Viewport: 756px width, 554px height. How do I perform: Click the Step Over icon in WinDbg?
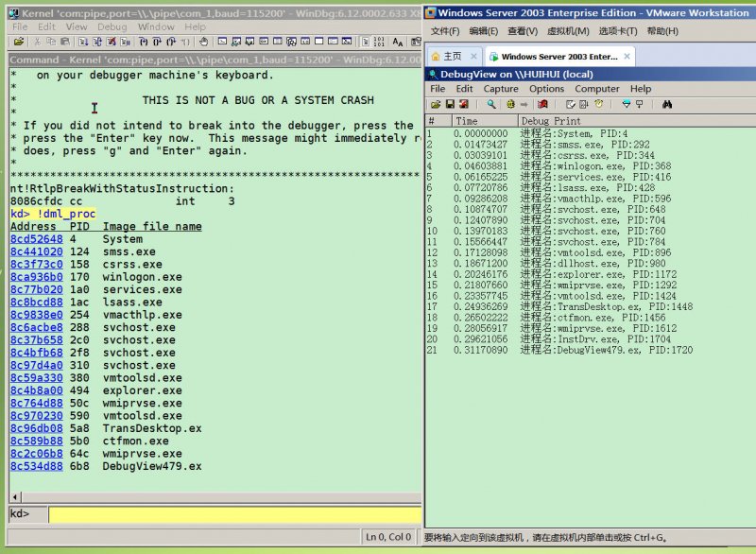tap(157, 42)
